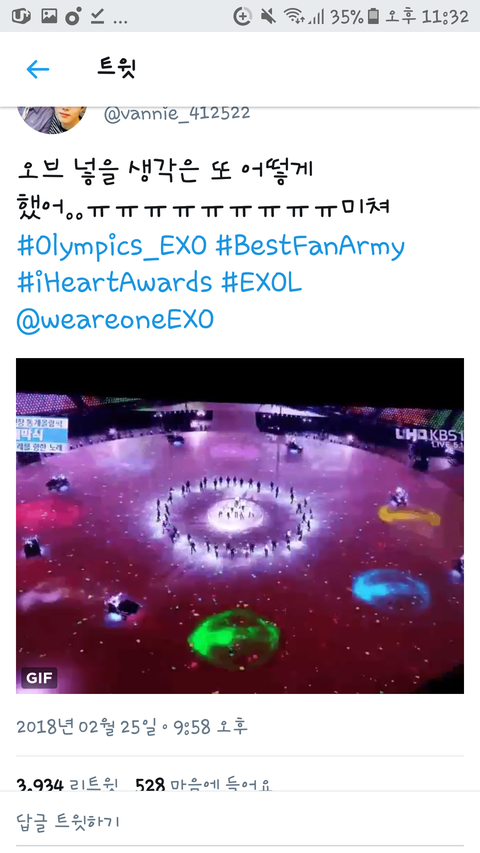This screenshot has width=480, height=853.
Task: Tap the battery status icon
Action: tap(373, 17)
